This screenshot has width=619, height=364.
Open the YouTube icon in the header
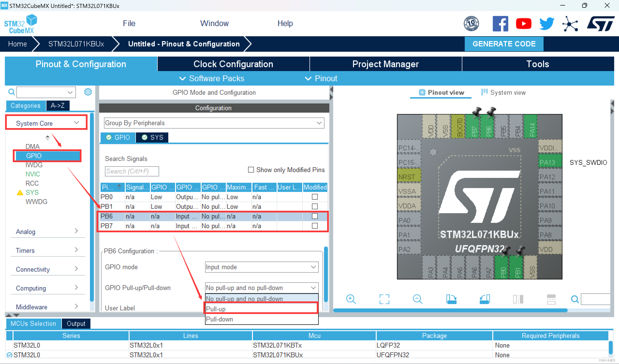[523, 24]
